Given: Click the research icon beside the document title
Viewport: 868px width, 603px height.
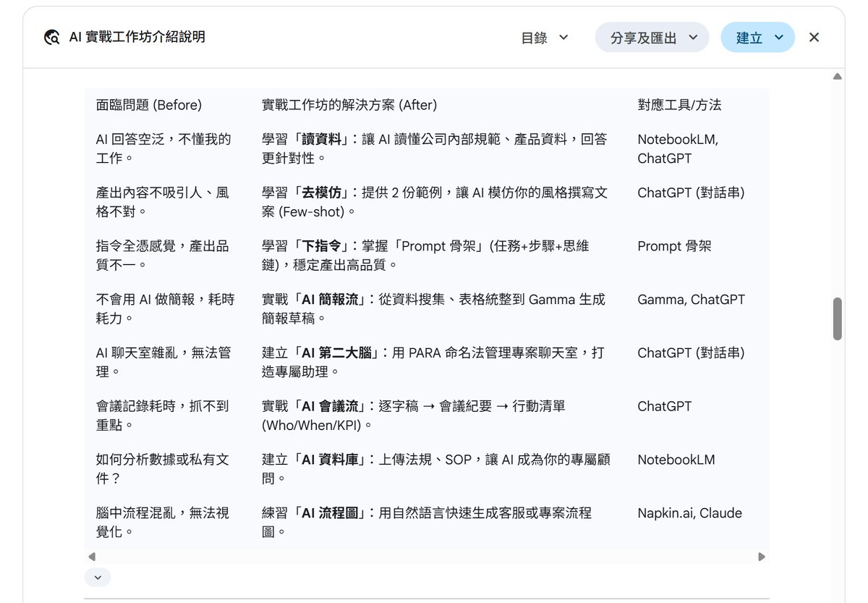Looking at the screenshot, I should tap(51, 38).
